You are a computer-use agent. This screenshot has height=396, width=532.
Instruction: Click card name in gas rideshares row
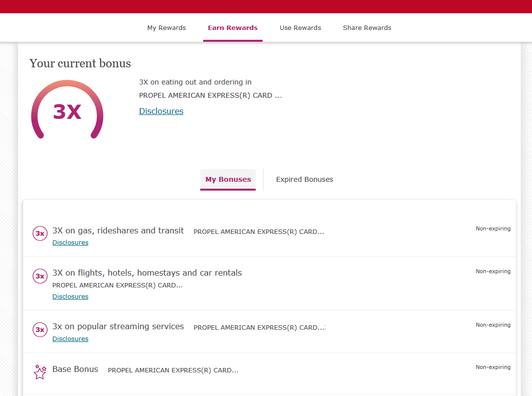259,231
